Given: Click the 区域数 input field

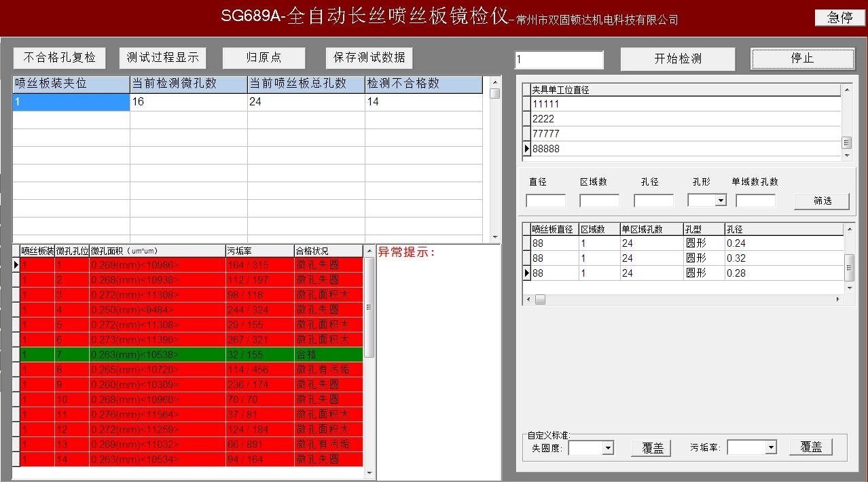Looking at the screenshot, I should pyautogui.click(x=599, y=201).
